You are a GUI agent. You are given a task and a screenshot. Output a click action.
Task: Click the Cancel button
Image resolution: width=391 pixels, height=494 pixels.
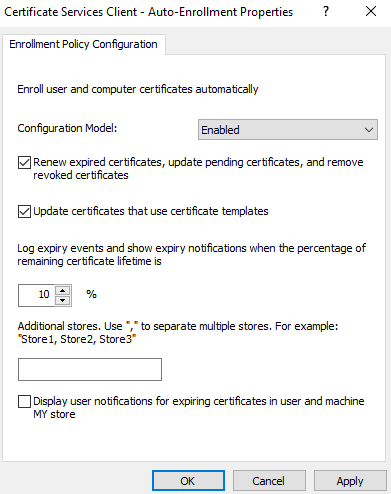coord(269,481)
